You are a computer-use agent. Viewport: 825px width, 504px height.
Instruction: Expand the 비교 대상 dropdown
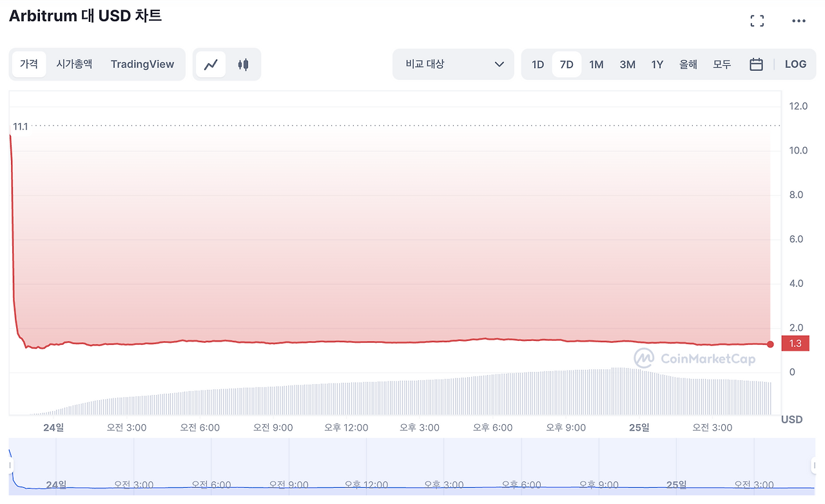453,64
